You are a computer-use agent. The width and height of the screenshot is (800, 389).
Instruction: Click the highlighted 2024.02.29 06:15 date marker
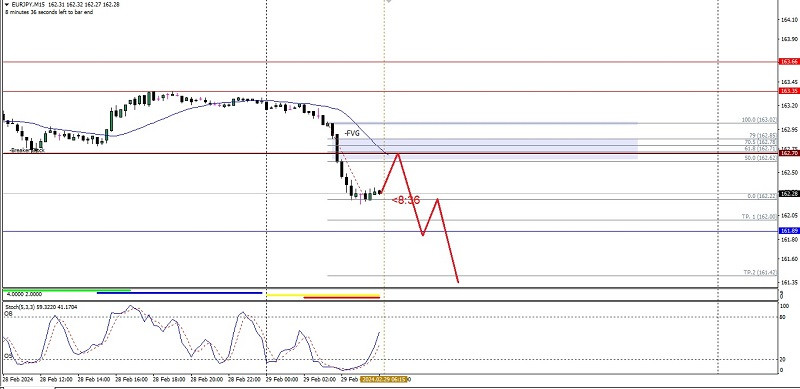click(383, 379)
